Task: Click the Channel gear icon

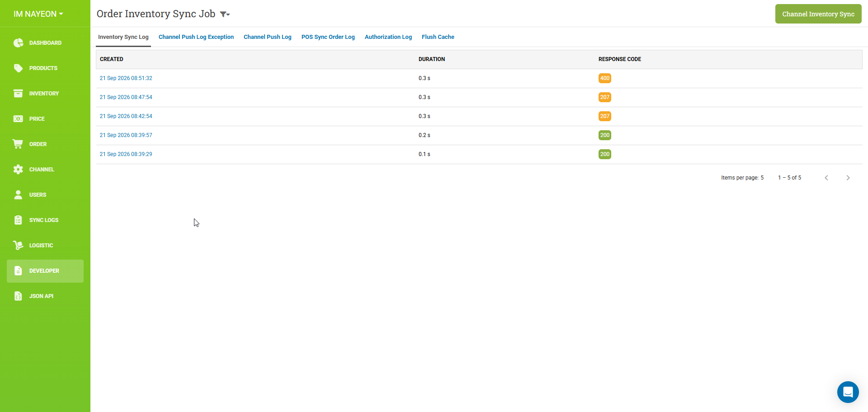Action: pyautogui.click(x=18, y=170)
